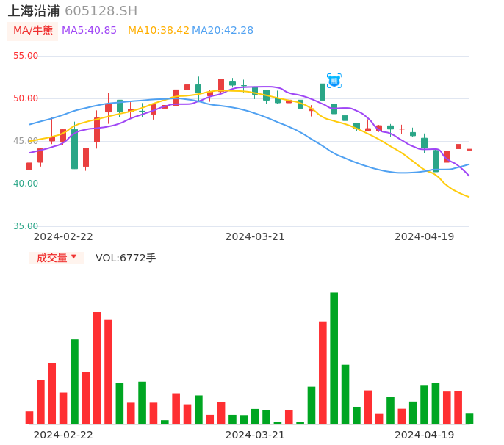Click the 上海沿浦 stock name title

(x=33, y=11)
